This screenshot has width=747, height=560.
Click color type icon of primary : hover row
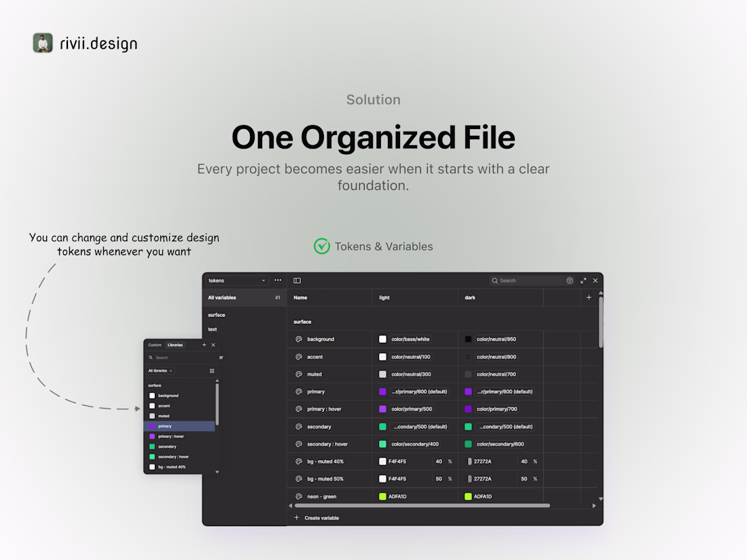(x=299, y=409)
